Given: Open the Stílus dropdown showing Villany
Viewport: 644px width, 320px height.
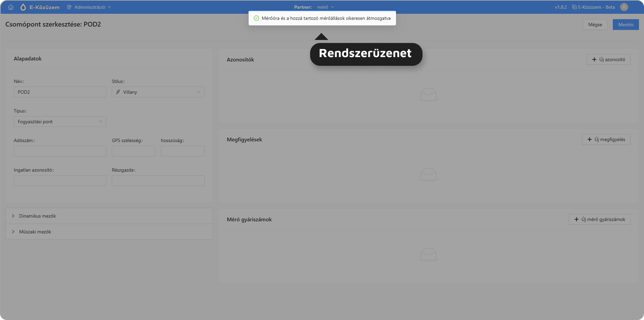Looking at the screenshot, I should point(158,92).
